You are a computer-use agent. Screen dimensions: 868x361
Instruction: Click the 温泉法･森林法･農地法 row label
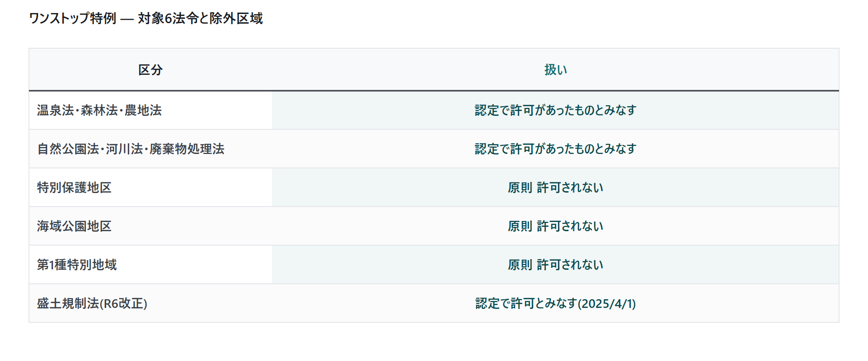coord(99,110)
